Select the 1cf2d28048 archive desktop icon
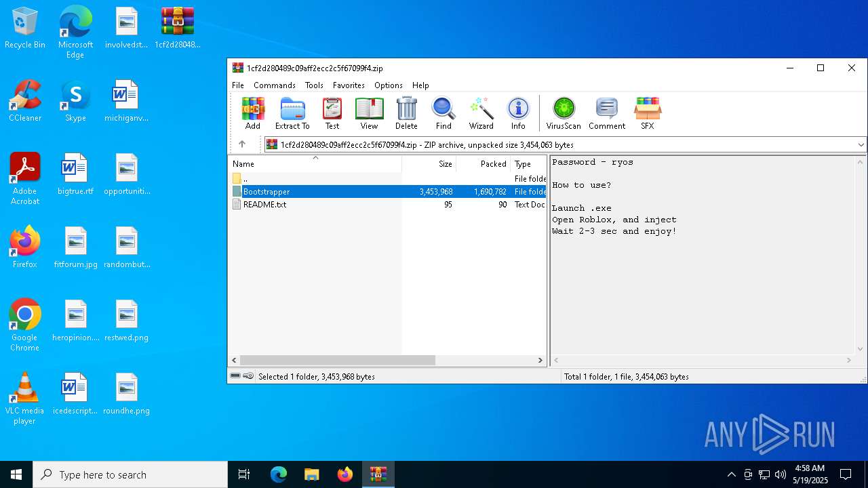Viewport: 868px width, 488px height. pyautogui.click(x=178, y=28)
